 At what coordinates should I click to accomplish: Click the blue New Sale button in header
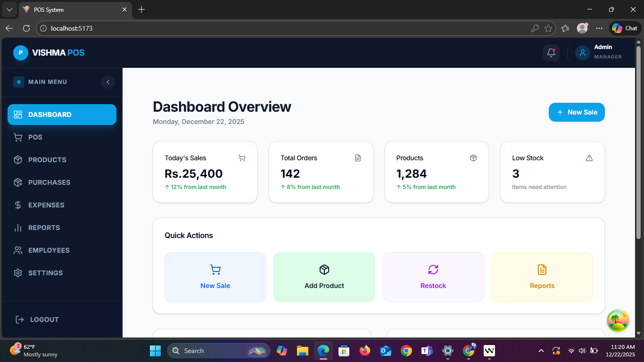tap(577, 112)
